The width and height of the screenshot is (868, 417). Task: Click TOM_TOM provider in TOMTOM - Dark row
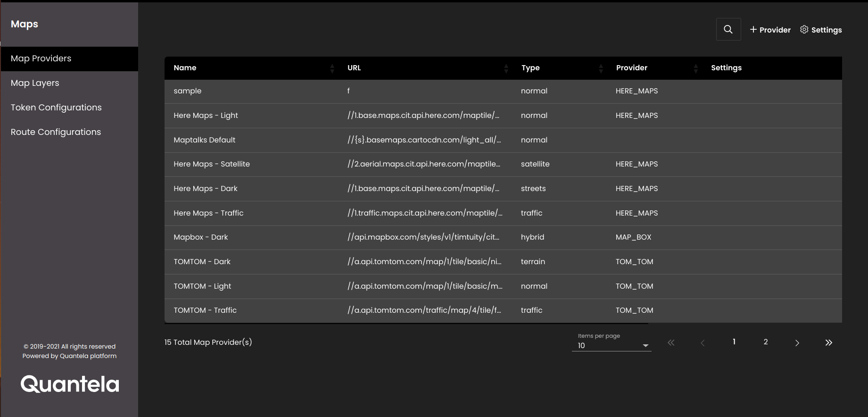click(634, 262)
